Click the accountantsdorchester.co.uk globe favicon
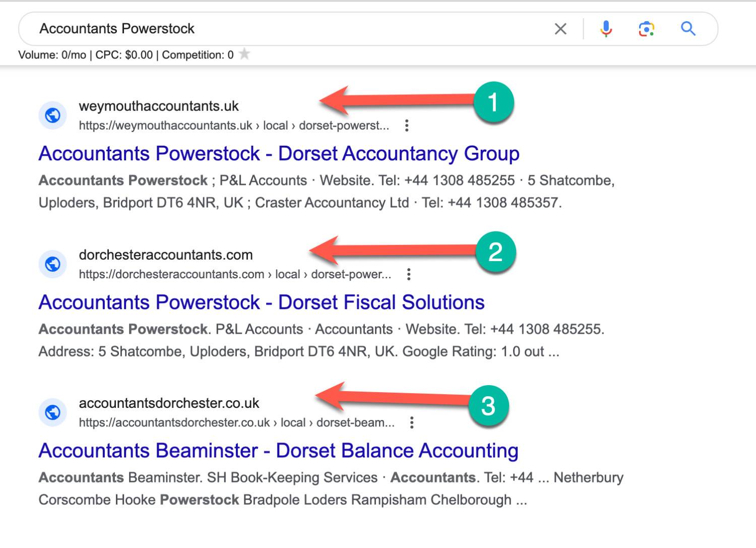 tap(53, 412)
